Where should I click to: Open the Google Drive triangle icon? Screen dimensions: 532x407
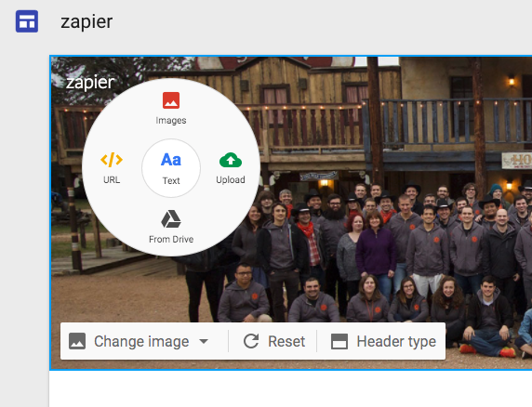click(x=171, y=219)
